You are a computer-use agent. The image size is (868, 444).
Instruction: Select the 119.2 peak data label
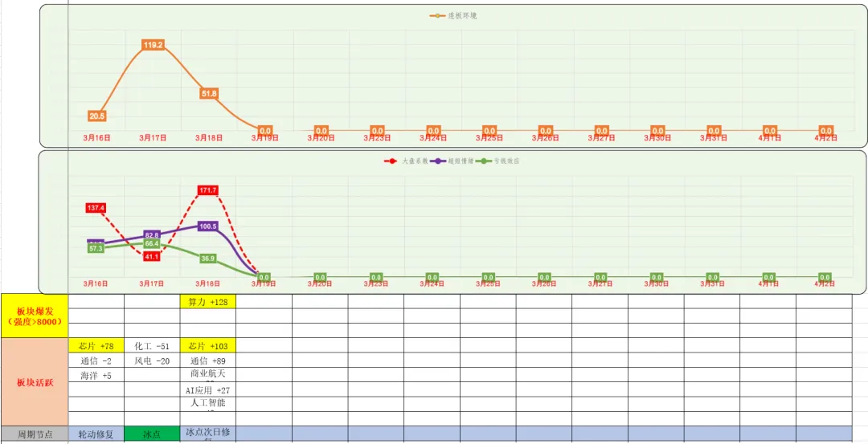pos(153,45)
